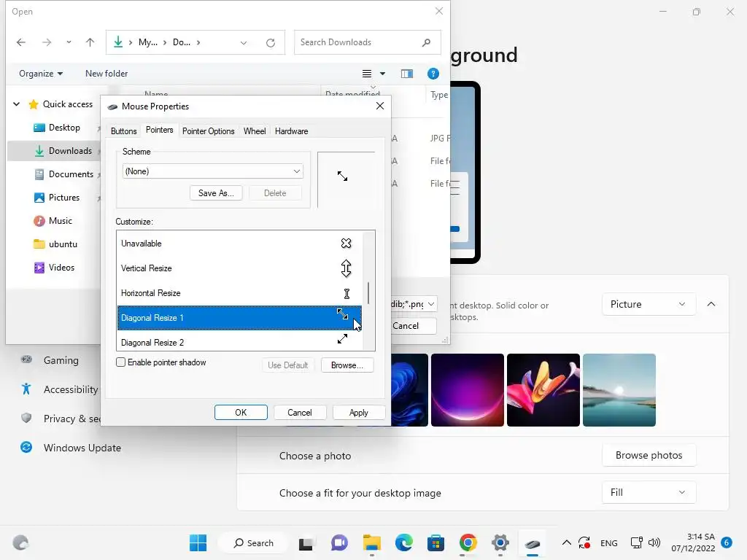747x560 pixels.
Task: Open the Pointer Options tab
Action: (208, 131)
